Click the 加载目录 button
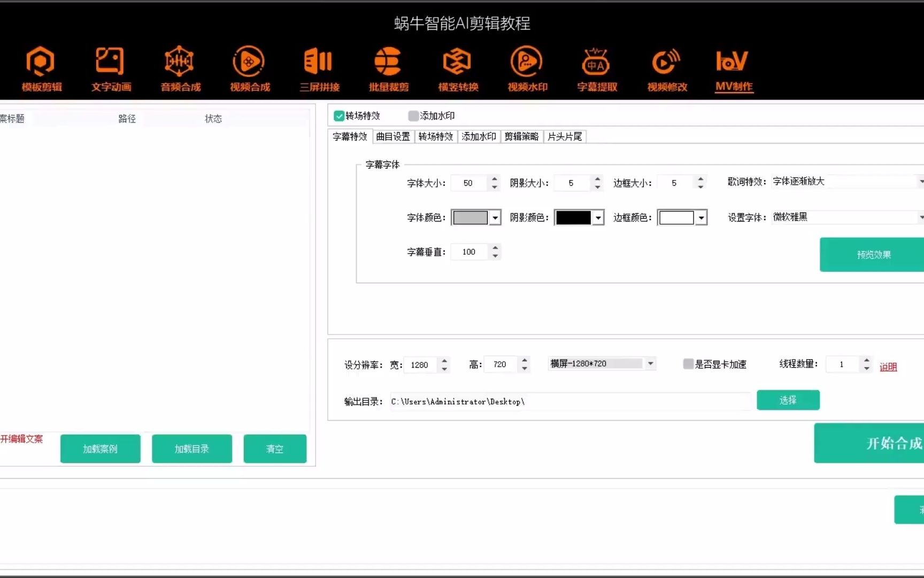Image resolution: width=924 pixels, height=578 pixels. [x=192, y=448]
